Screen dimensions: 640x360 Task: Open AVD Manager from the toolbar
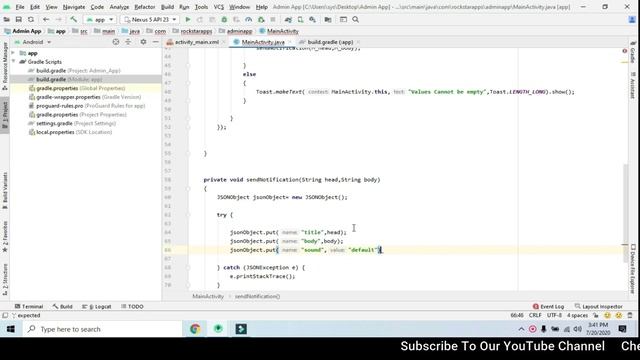(x=300, y=20)
